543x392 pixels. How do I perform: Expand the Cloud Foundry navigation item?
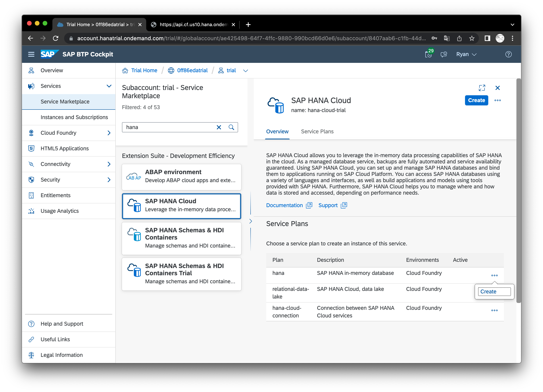click(x=109, y=133)
